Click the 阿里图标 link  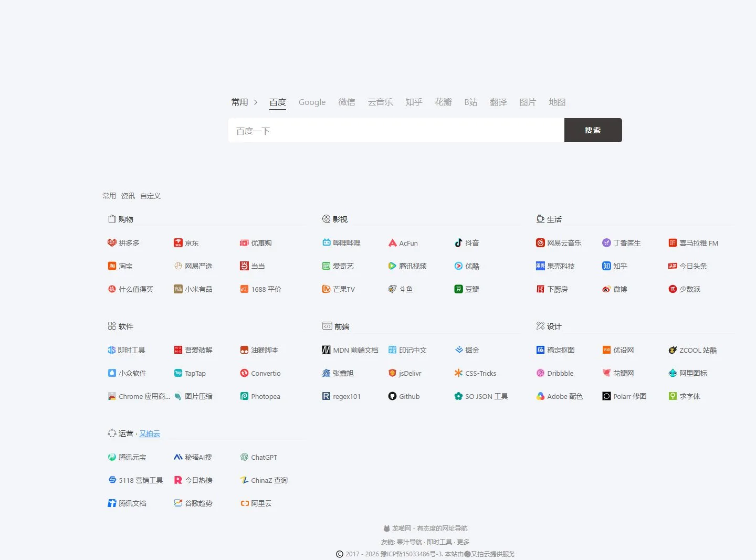pyautogui.click(x=688, y=373)
